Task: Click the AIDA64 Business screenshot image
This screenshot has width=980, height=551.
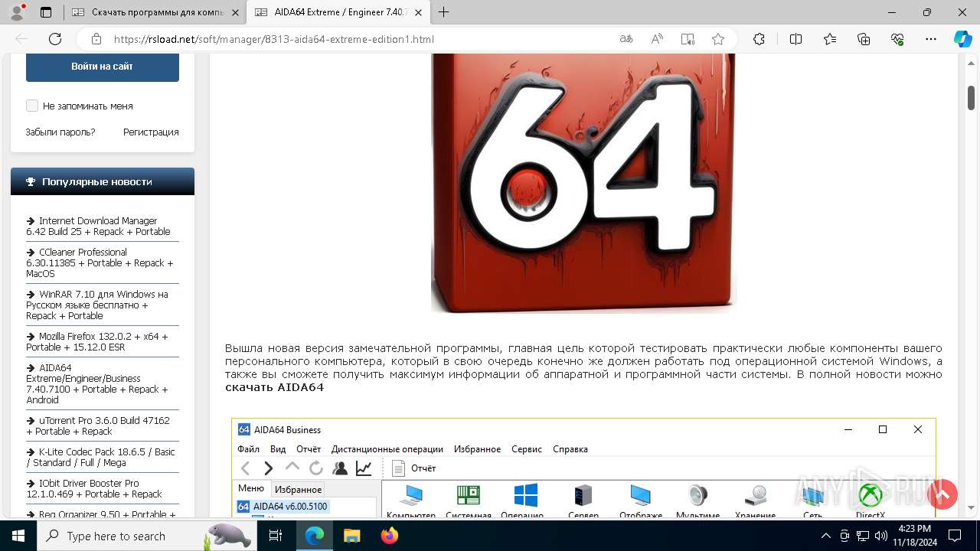Action: tap(583, 468)
